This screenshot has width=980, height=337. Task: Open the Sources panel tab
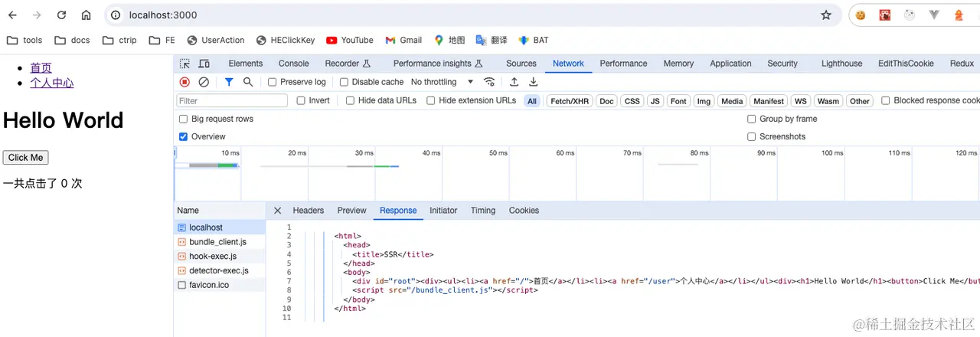coord(521,64)
